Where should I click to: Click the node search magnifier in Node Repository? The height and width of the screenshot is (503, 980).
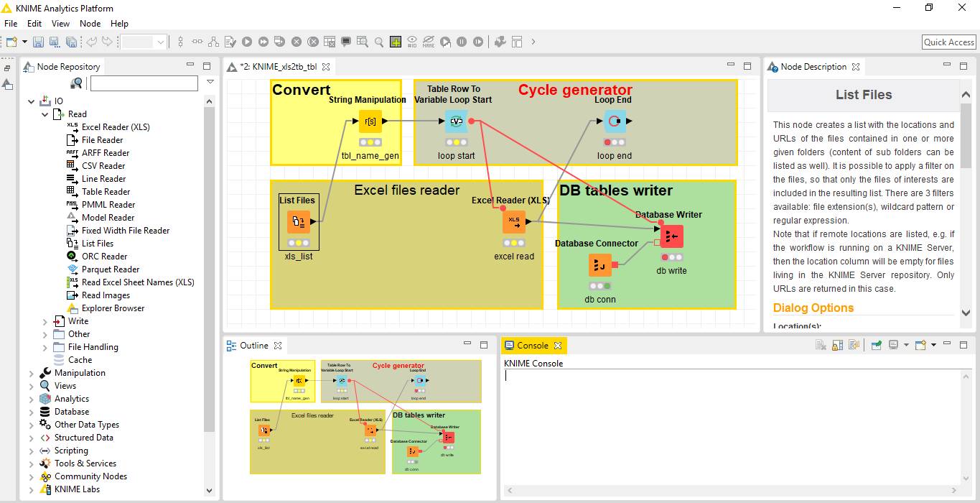pyautogui.click(x=77, y=83)
